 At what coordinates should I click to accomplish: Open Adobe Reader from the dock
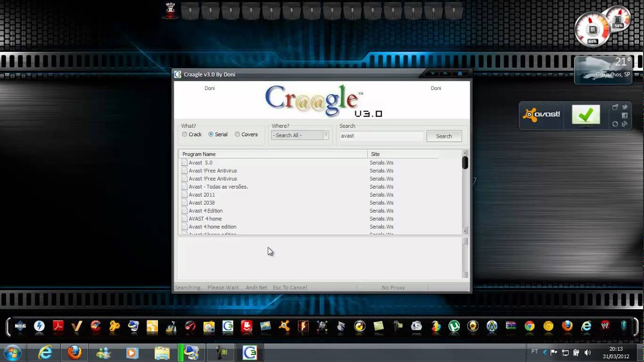tap(58, 326)
